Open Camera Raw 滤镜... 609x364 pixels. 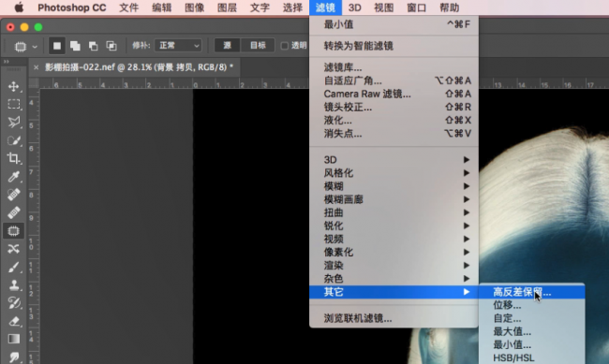pos(394,94)
